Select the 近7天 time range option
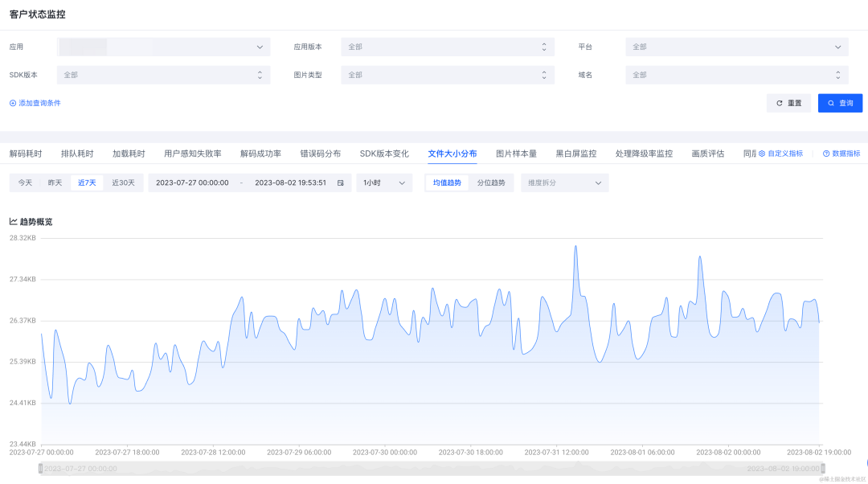 coord(87,183)
